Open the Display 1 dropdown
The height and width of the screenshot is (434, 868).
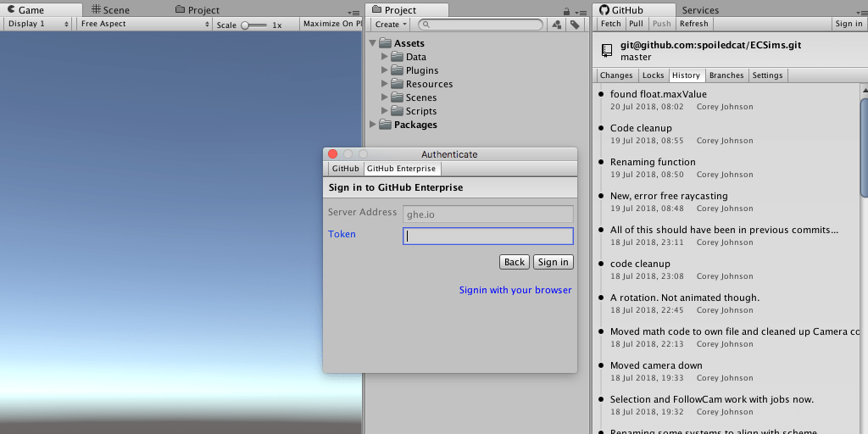point(38,25)
